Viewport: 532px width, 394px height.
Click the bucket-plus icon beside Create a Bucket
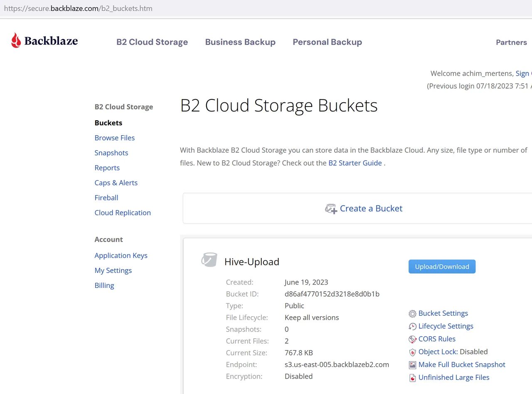331,209
